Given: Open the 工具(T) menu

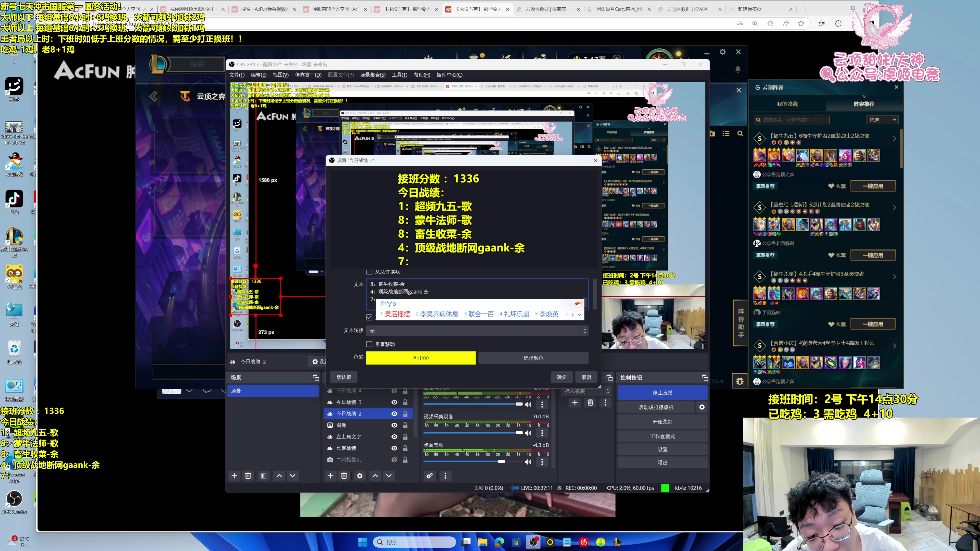Looking at the screenshot, I should [x=399, y=75].
